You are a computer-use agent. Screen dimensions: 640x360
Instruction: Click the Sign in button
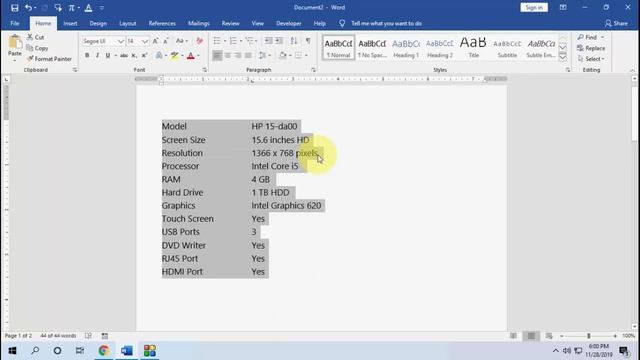(x=534, y=7)
